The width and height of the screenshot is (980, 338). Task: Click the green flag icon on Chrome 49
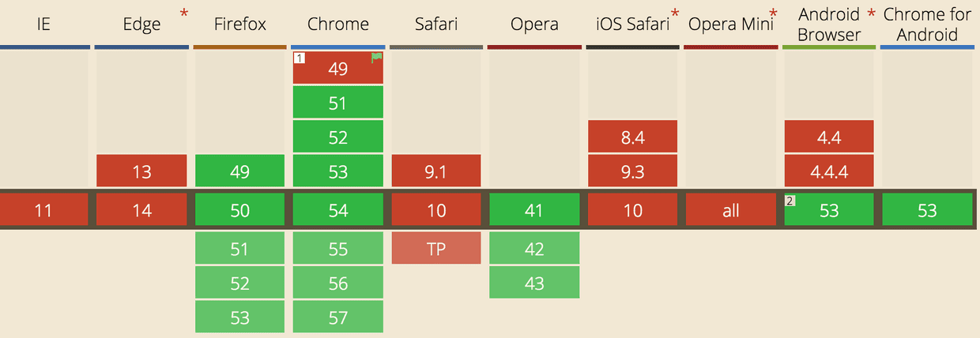[x=377, y=58]
